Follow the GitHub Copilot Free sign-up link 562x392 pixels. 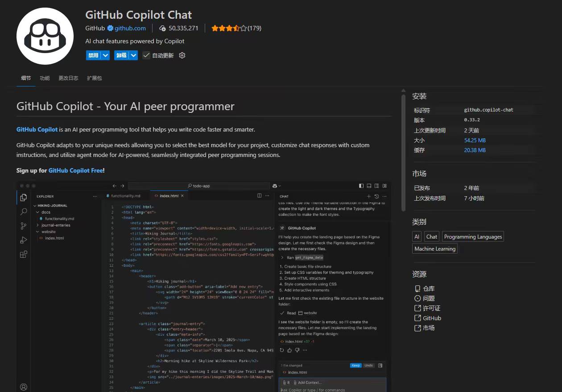tap(75, 170)
